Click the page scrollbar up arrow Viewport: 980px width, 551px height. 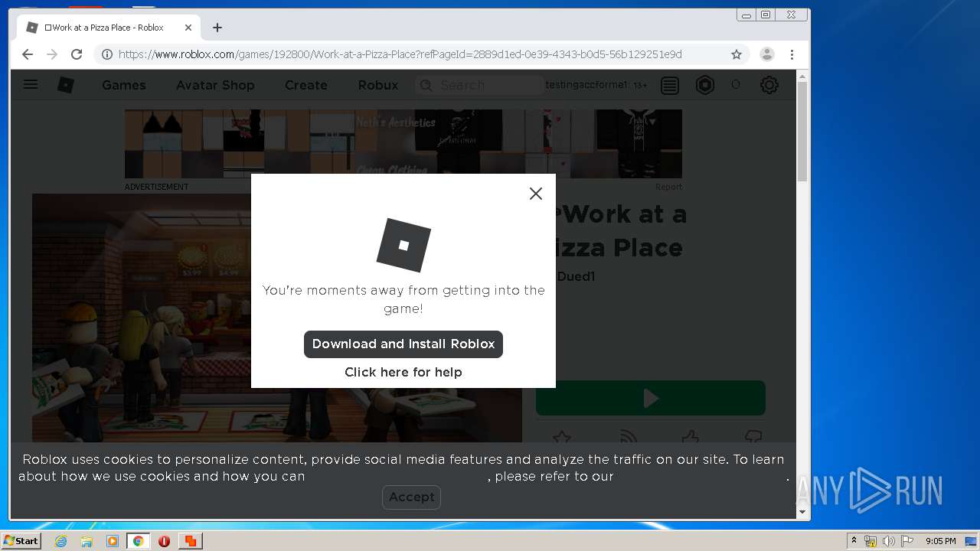(x=802, y=76)
